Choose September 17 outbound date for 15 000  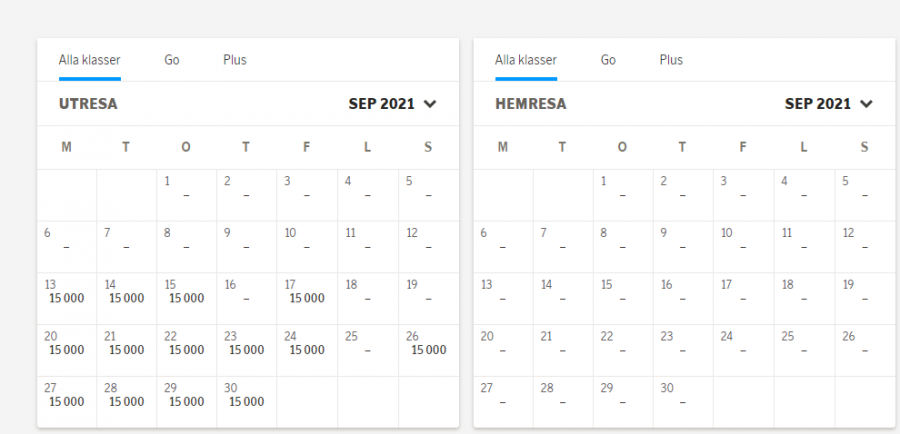(307, 298)
